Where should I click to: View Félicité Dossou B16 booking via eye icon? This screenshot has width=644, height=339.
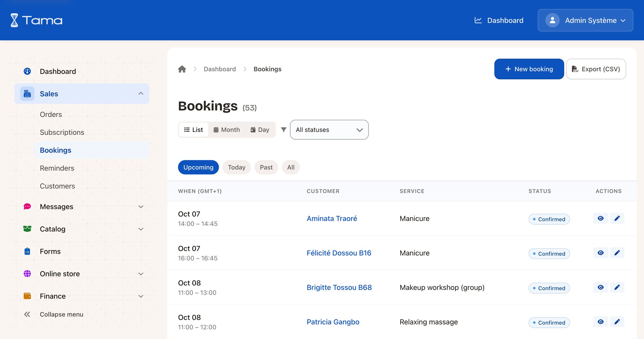tap(601, 253)
